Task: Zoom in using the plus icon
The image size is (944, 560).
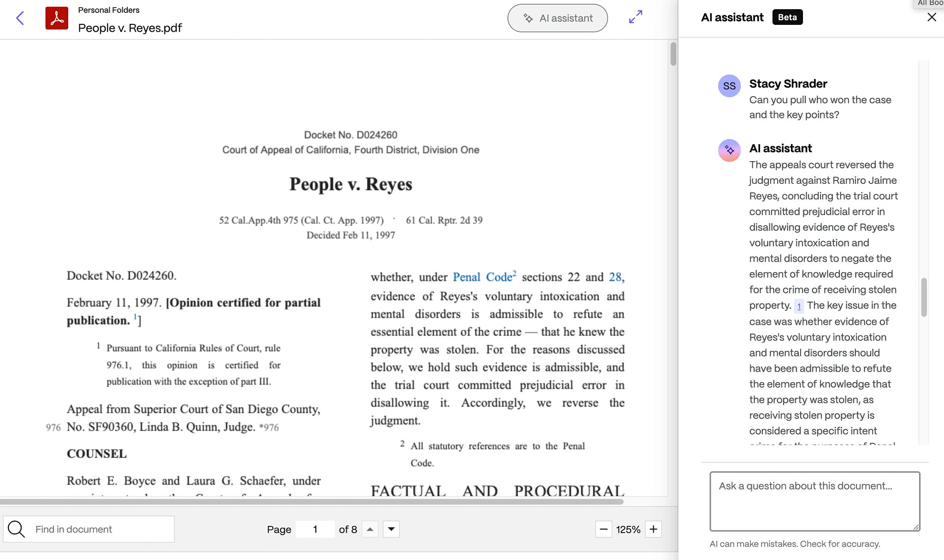Action: (x=653, y=529)
